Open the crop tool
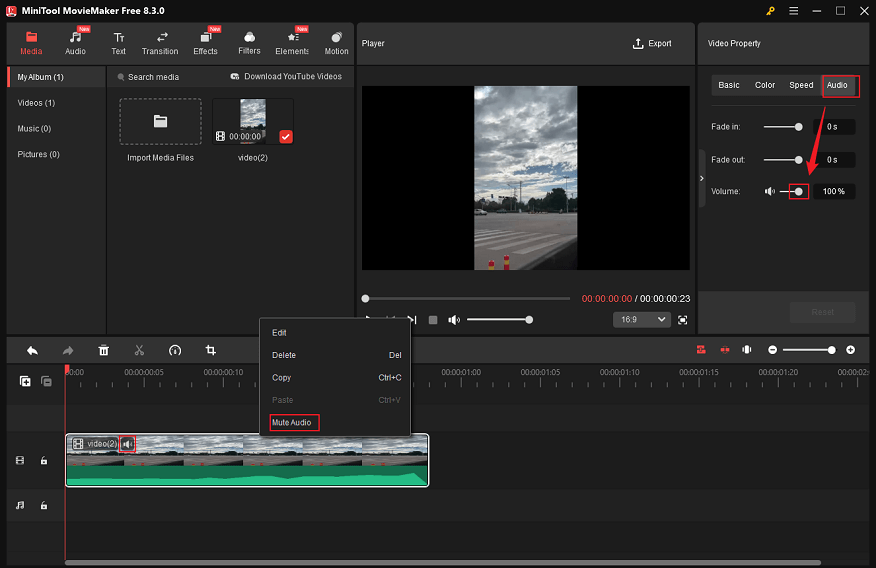The height and width of the screenshot is (568, 876). (x=211, y=350)
